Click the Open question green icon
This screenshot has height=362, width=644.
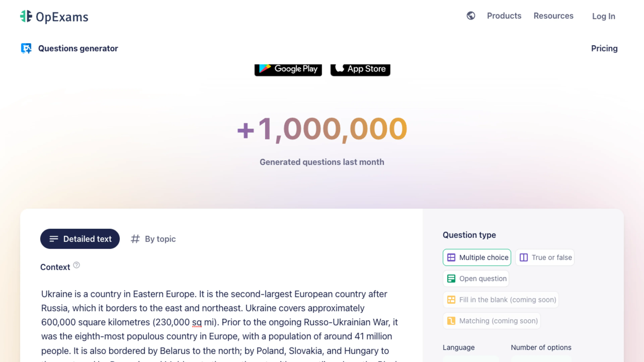point(451,279)
